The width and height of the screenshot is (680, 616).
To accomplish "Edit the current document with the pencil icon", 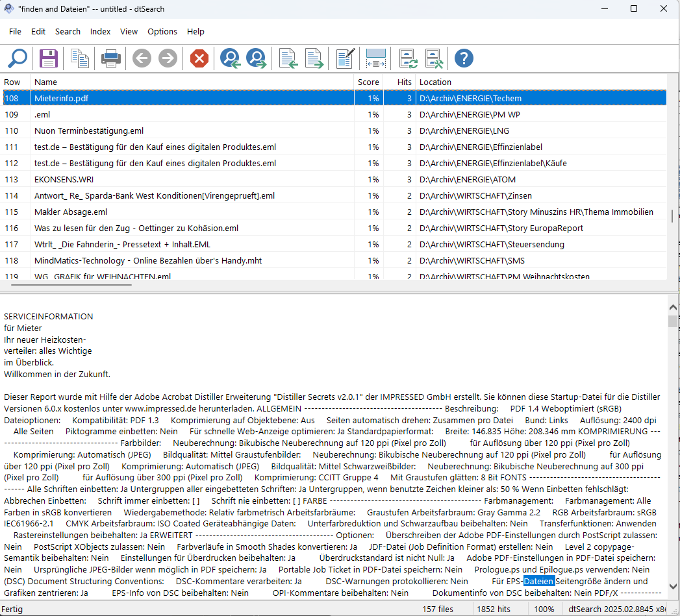I will [344, 58].
